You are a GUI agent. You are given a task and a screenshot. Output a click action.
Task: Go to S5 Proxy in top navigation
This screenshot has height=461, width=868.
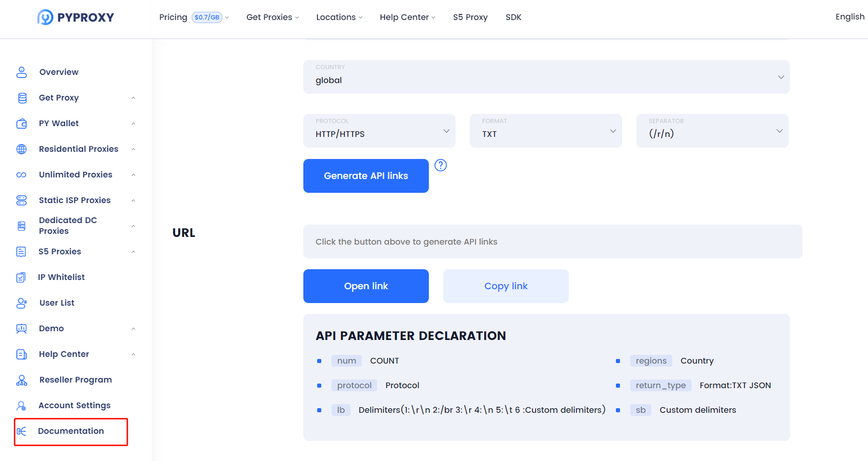(470, 17)
